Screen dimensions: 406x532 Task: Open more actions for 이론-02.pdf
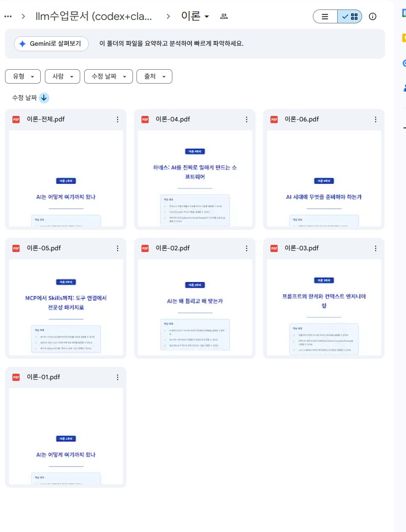(x=247, y=248)
